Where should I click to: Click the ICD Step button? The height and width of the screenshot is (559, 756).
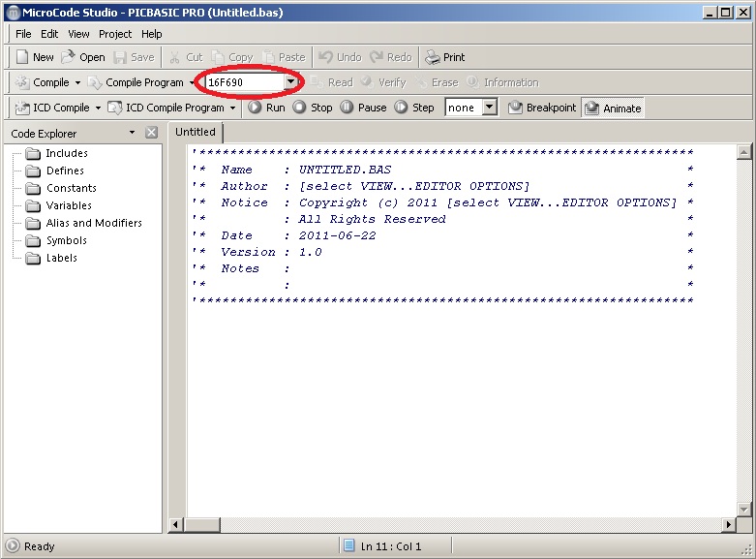(401, 108)
